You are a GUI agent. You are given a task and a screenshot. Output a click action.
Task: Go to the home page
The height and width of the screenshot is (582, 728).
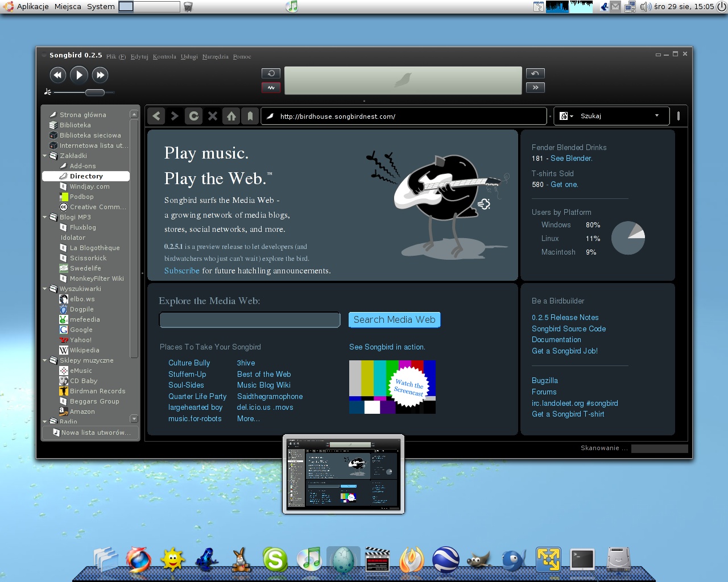coord(231,116)
